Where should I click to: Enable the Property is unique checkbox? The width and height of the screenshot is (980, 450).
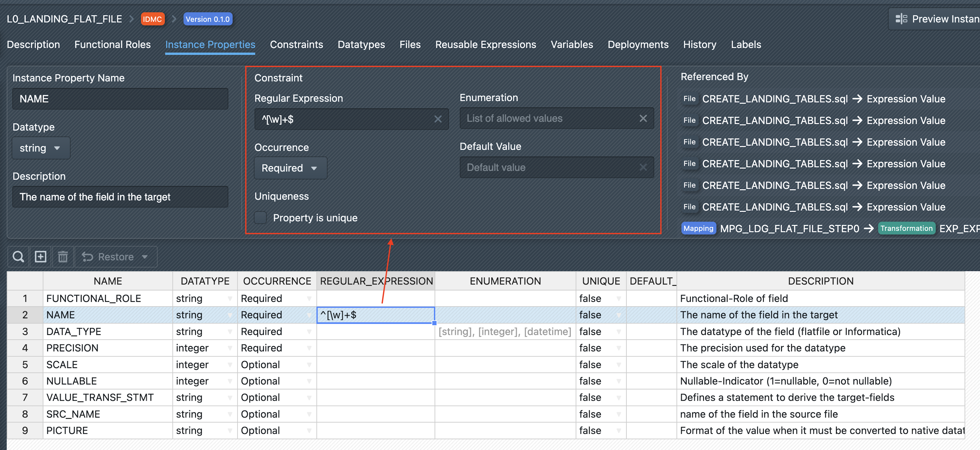261,218
